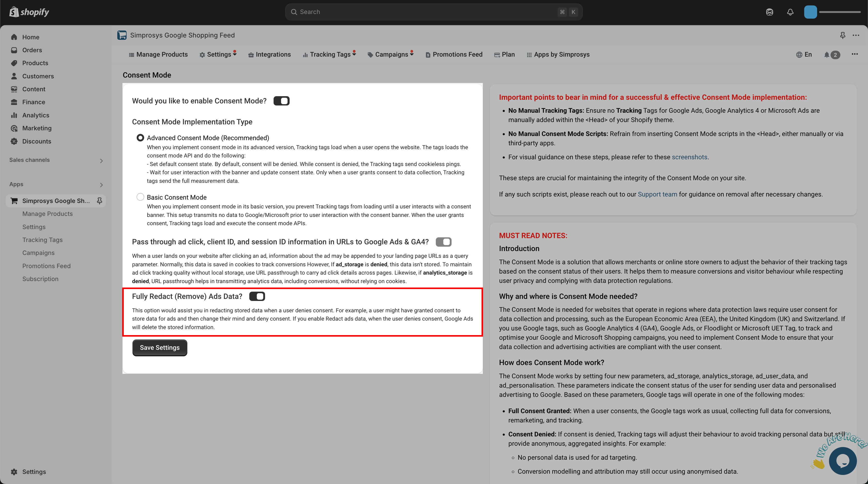Click the notifications bell icon
This screenshot has width=868, height=484.
point(789,12)
